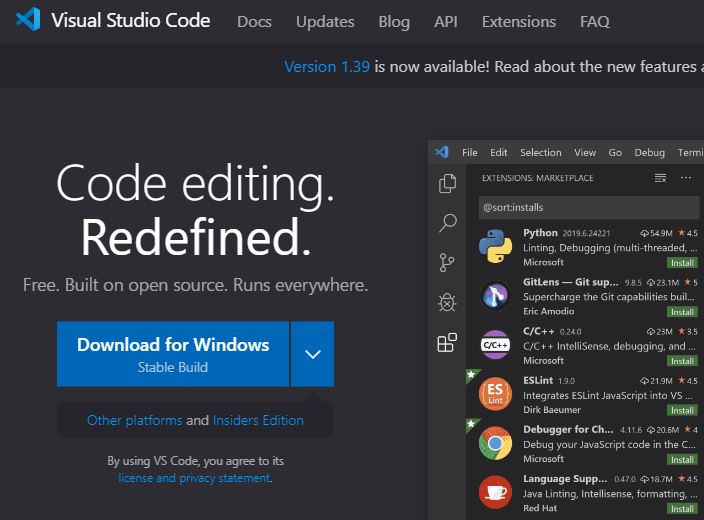Open the API navigation item
The width and height of the screenshot is (704, 520).
coord(445,22)
